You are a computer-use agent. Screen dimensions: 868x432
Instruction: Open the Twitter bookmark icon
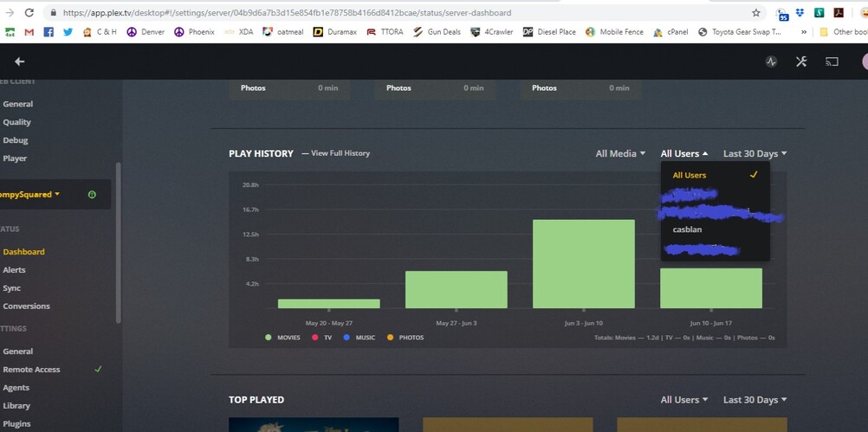68,32
